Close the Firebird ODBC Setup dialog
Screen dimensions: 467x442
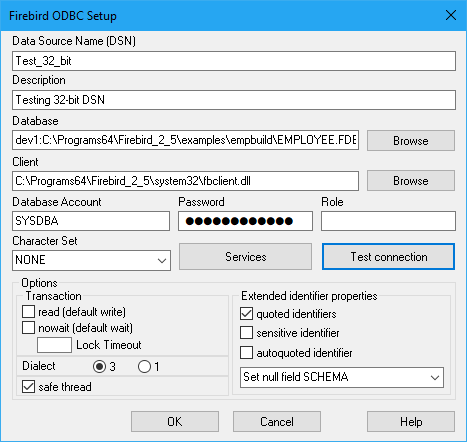coord(451,15)
